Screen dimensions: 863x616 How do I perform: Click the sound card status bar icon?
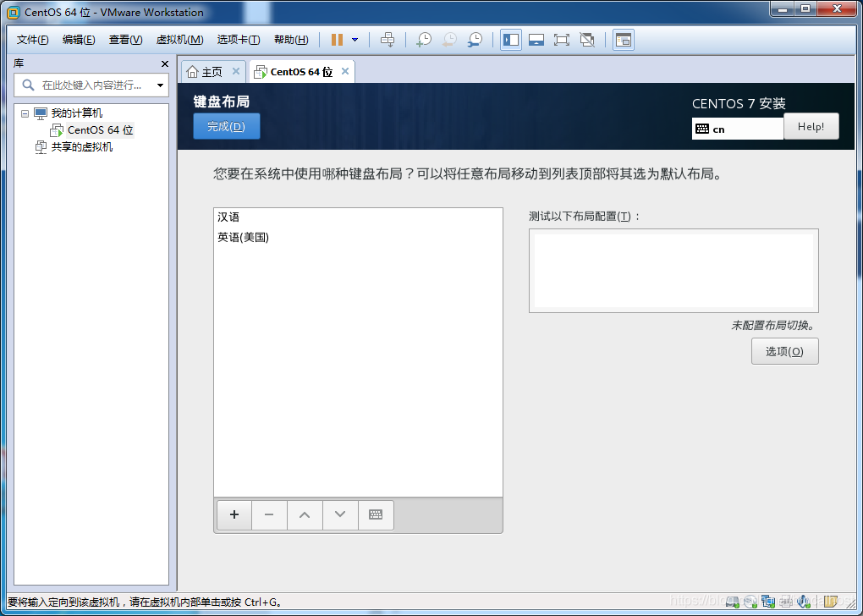pyautogui.click(x=804, y=602)
